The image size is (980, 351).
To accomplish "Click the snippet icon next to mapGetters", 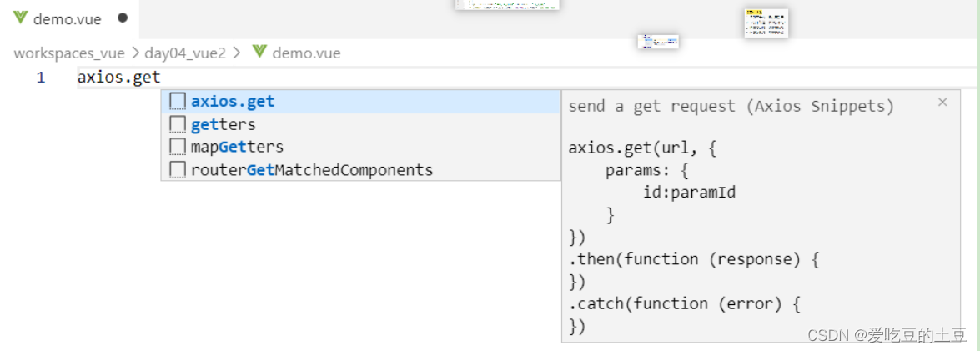I will click(x=177, y=147).
